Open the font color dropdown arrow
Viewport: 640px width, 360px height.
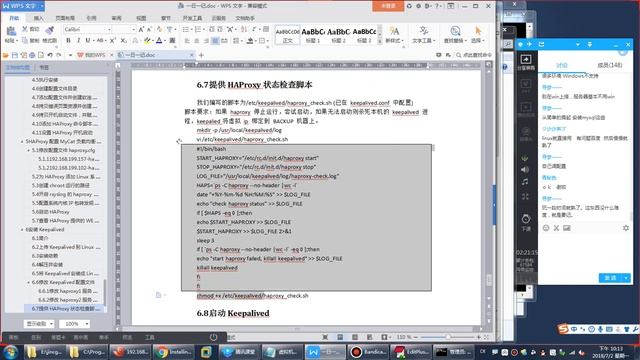point(165,40)
